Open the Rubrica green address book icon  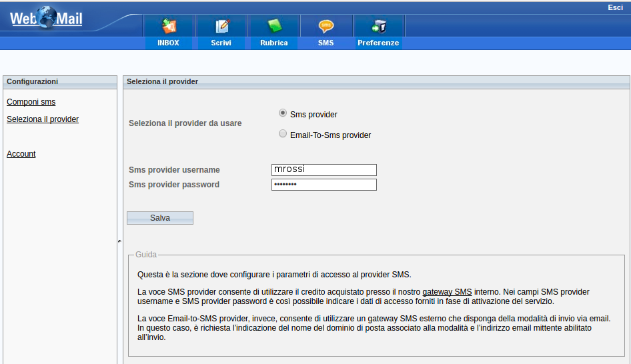click(274, 26)
